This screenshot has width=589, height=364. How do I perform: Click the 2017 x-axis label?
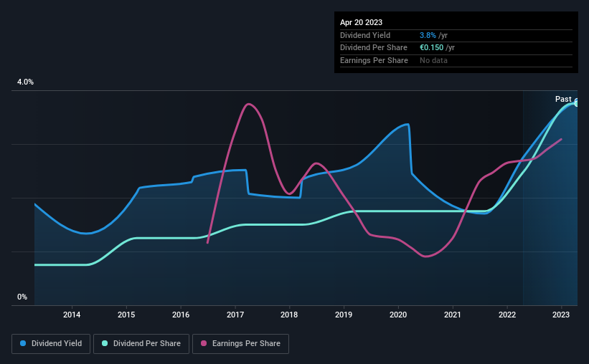(235, 315)
